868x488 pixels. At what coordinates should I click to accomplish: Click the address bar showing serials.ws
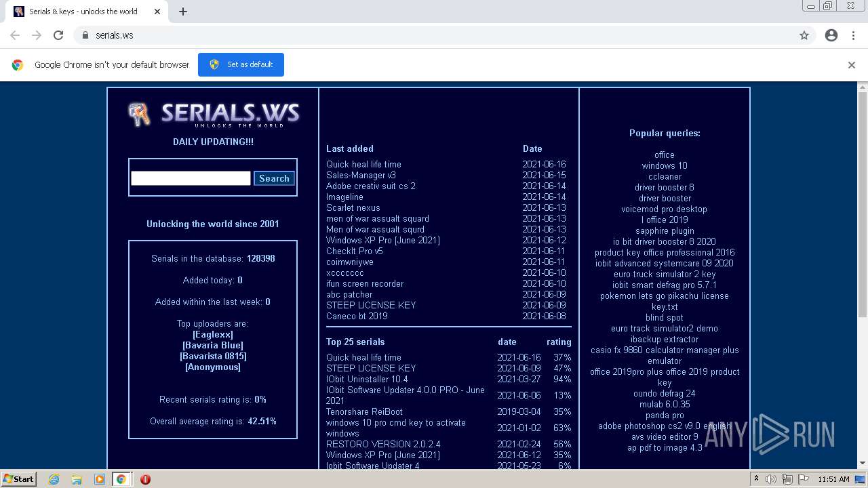point(434,35)
